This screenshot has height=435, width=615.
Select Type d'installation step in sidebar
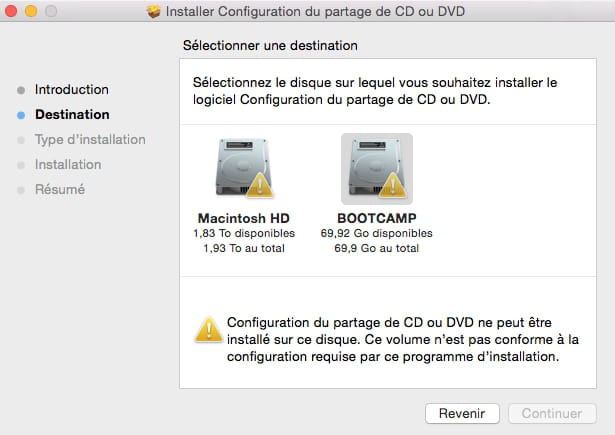(90, 140)
